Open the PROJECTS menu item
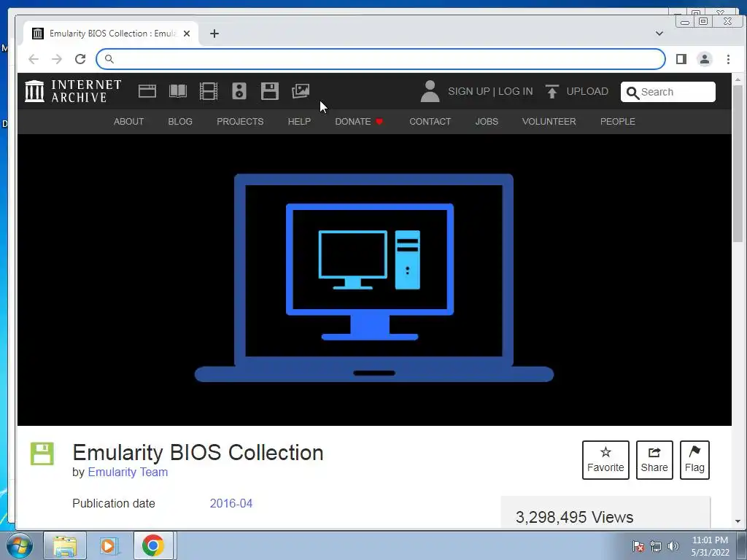 [x=240, y=122]
